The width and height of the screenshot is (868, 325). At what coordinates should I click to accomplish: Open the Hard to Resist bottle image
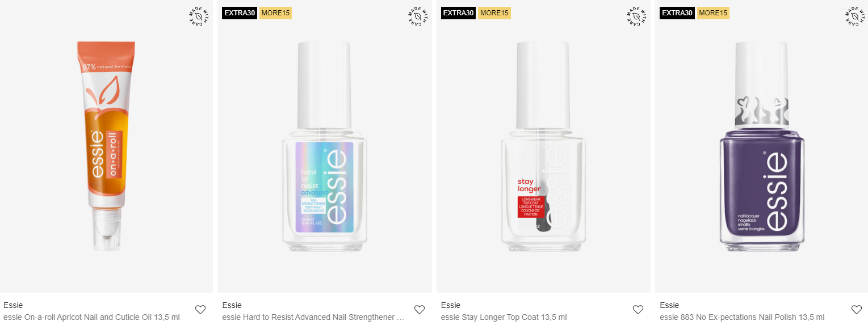pyautogui.click(x=325, y=146)
